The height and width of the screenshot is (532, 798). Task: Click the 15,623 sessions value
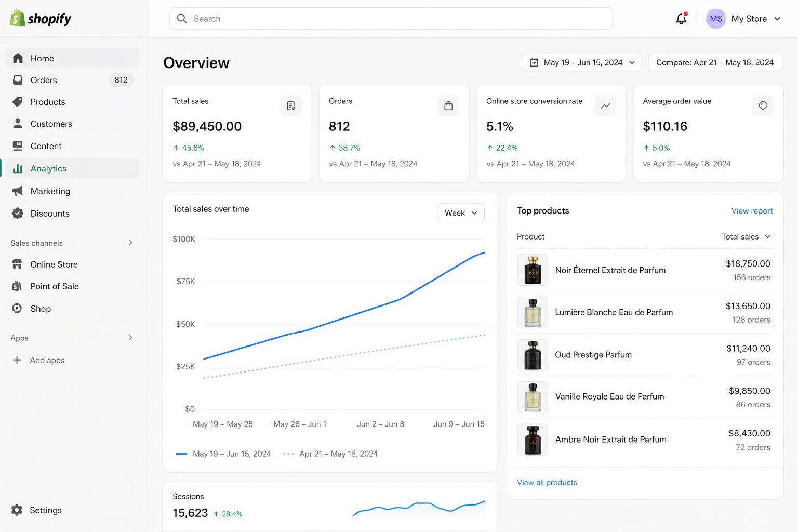(190, 513)
